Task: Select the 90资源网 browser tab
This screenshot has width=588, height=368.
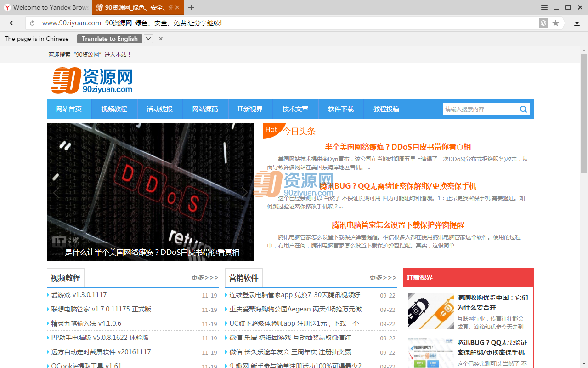Action: coord(138,7)
